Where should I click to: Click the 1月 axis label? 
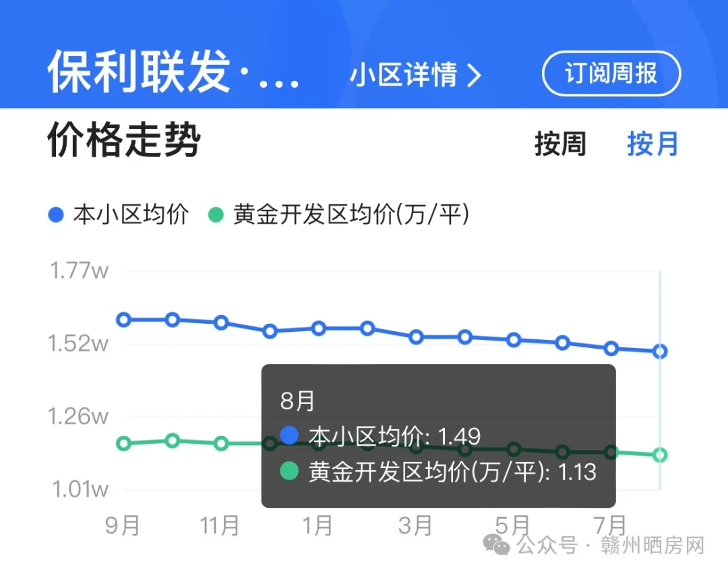click(317, 525)
